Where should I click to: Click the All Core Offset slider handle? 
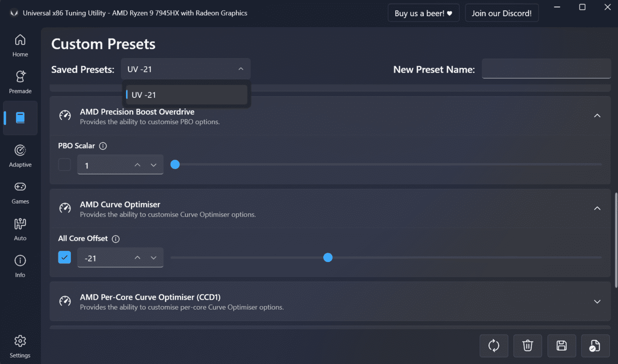tap(328, 257)
